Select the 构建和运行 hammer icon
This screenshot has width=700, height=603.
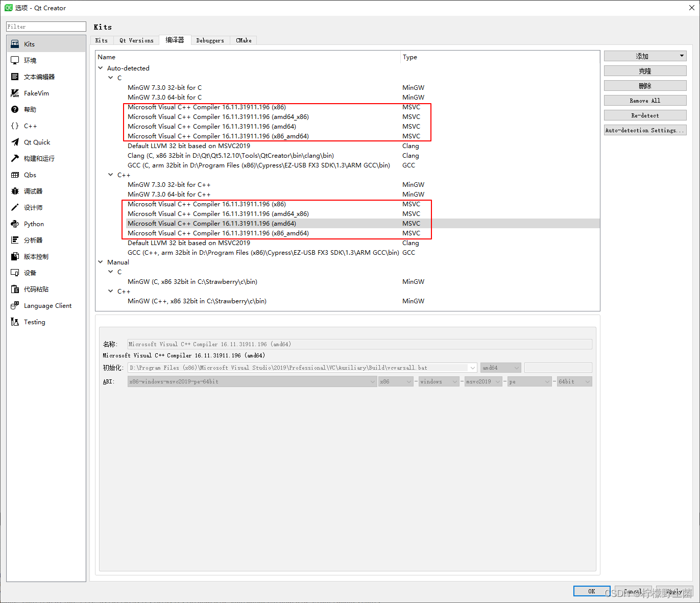(x=15, y=158)
